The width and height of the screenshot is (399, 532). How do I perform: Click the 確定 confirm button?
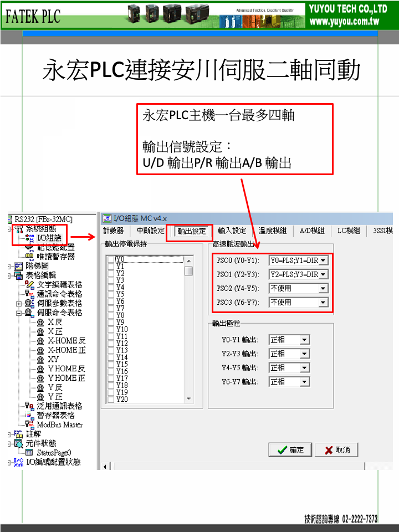[291, 450]
